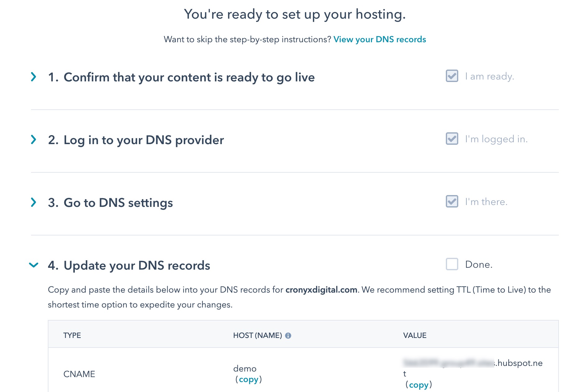Click the 'Log in to your DNS provider' heading

coord(143,140)
